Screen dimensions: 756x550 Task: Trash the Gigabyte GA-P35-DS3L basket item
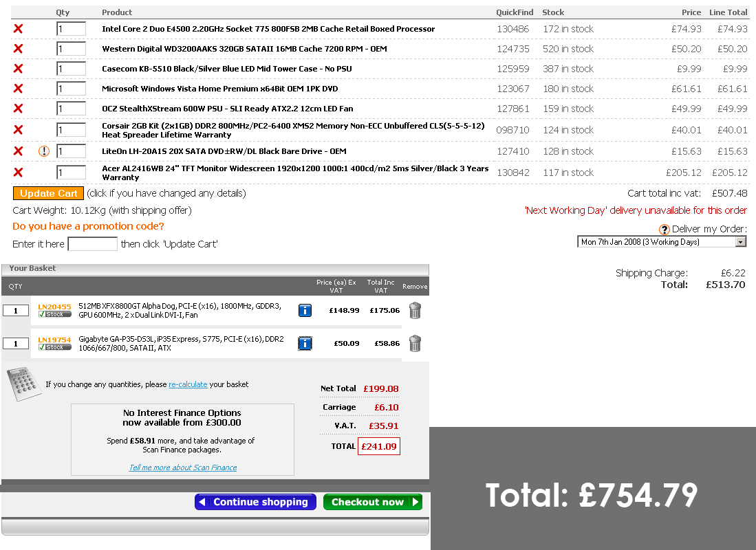[x=415, y=343]
